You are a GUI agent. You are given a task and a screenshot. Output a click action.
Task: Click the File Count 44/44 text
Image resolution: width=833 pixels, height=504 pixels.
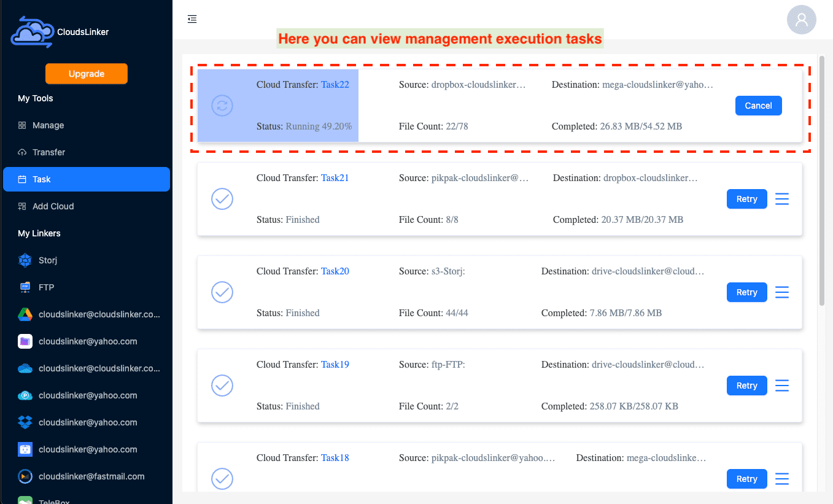[433, 313]
